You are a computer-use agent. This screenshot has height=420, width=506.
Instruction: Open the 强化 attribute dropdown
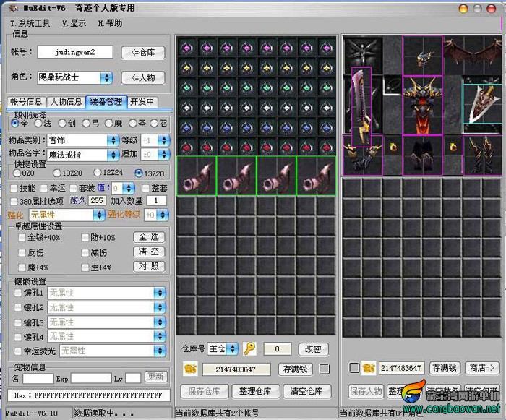pos(99,215)
